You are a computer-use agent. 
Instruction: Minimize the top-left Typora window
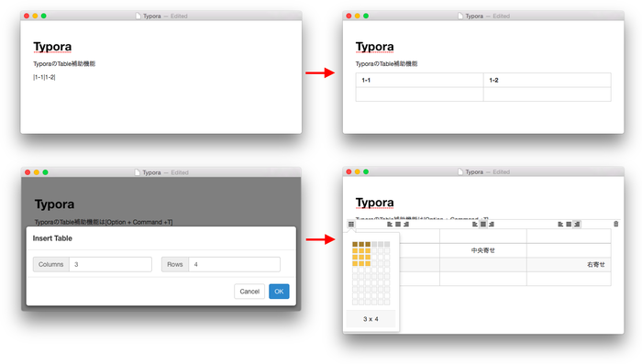35,16
